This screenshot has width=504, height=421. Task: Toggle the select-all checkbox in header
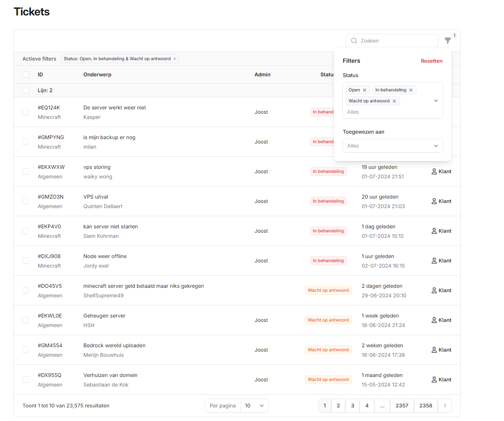click(25, 75)
